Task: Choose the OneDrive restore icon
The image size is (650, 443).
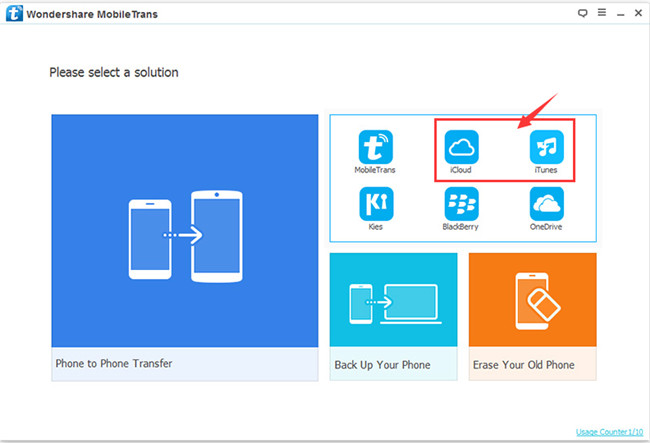Action: pos(546,204)
